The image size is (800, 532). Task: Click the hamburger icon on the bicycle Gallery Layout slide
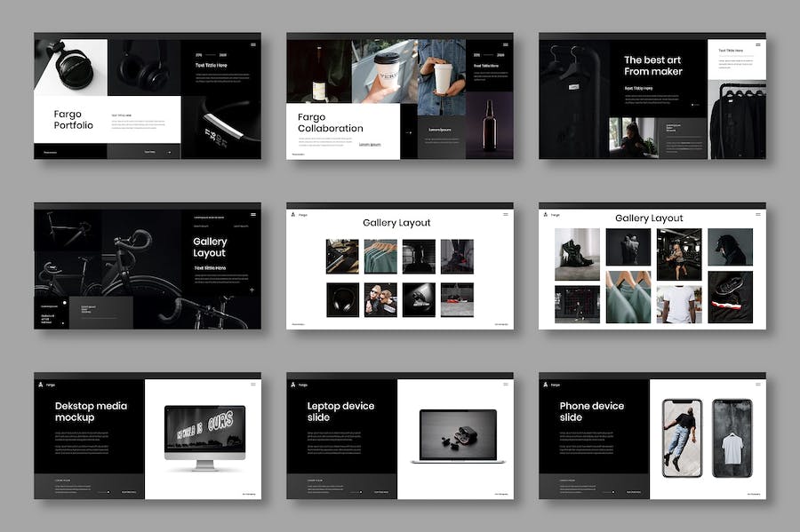point(252,215)
